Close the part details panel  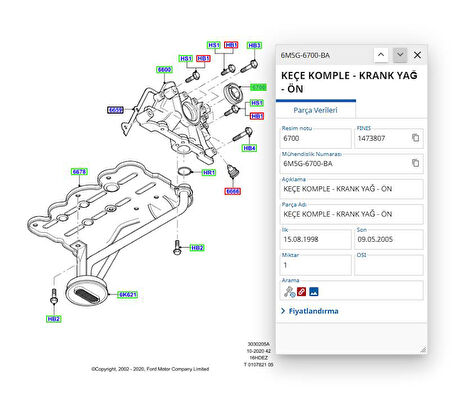(417, 55)
